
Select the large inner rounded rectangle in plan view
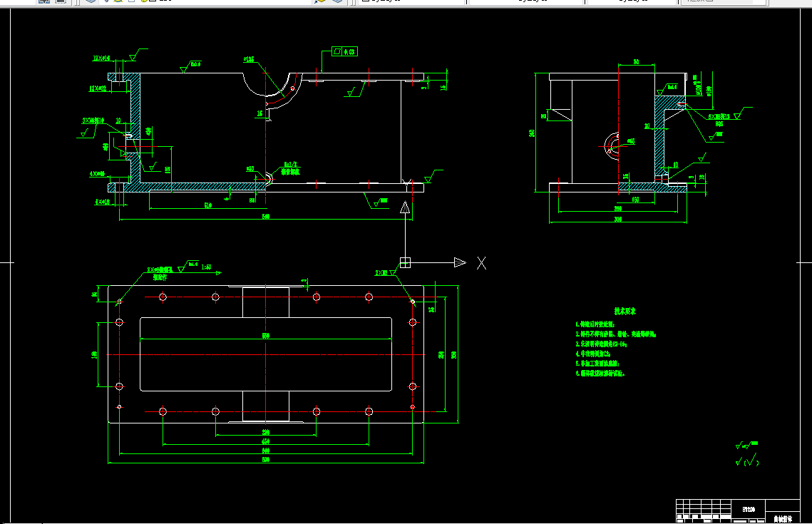click(x=266, y=354)
